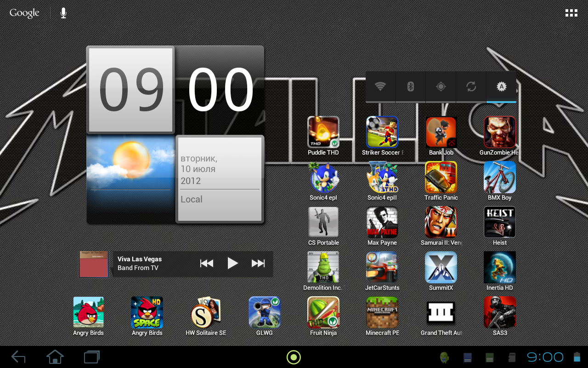This screenshot has width=588, height=368.
Task: Open the sunny weather widget panel
Action: coord(130,179)
